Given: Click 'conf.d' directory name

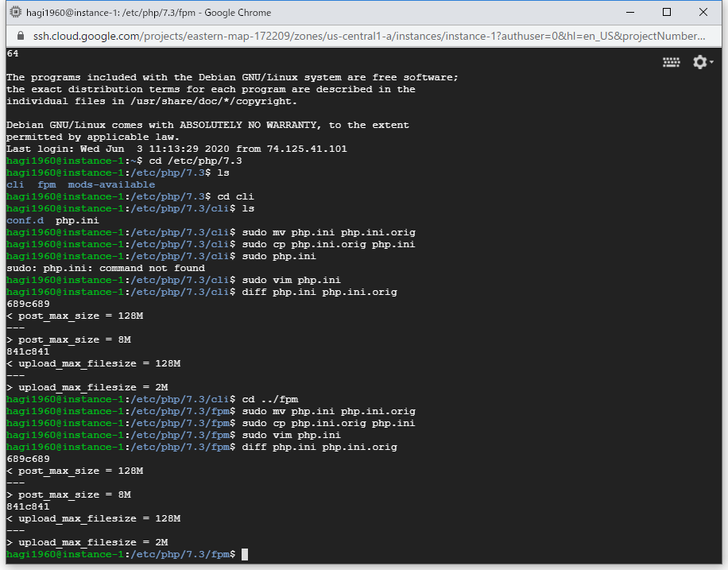Looking at the screenshot, I should pyautogui.click(x=25, y=220).
